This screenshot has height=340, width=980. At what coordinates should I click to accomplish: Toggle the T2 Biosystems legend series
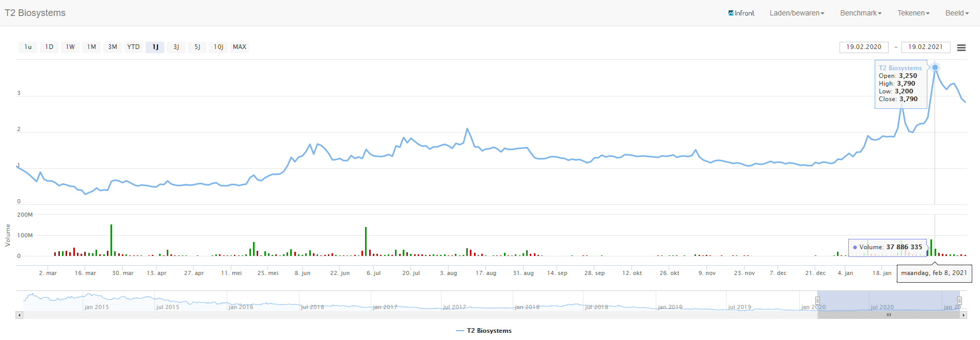click(484, 331)
